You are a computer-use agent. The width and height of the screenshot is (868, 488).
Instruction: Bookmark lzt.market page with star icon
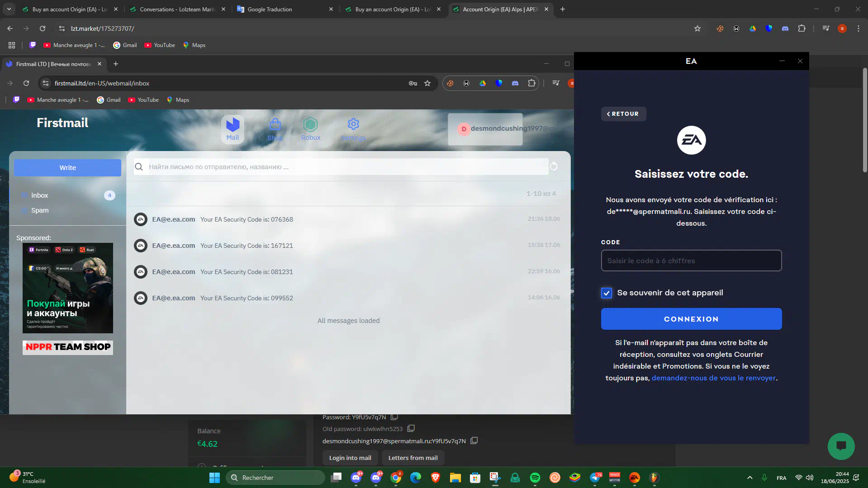pyautogui.click(x=697, y=28)
